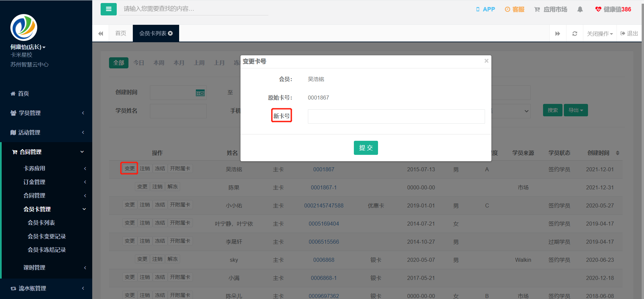Sort by 创建时间 column arrows
644x299 pixels.
618,153
